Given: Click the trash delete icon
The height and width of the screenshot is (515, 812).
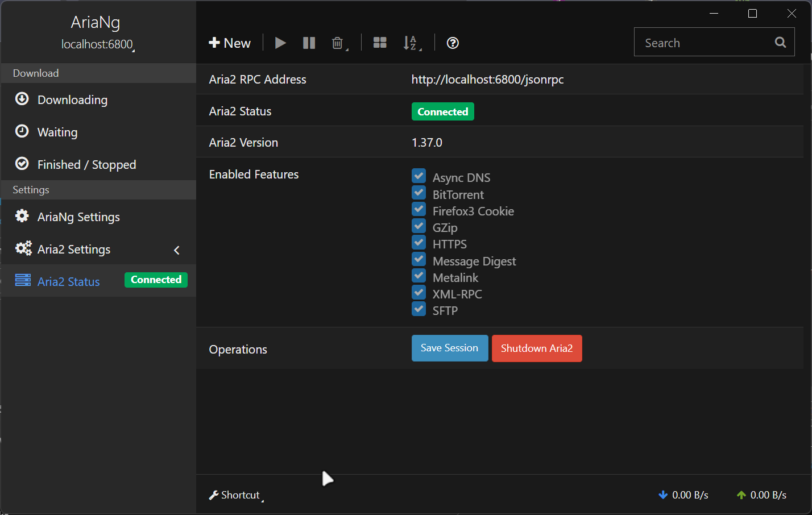Looking at the screenshot, I should [x=338, y=43].
